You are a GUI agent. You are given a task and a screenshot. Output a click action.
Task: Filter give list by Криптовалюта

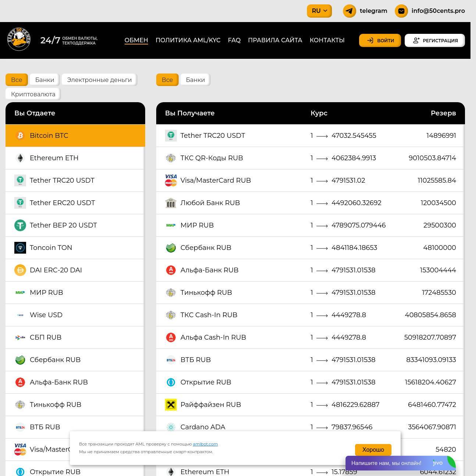pos(33,94)
